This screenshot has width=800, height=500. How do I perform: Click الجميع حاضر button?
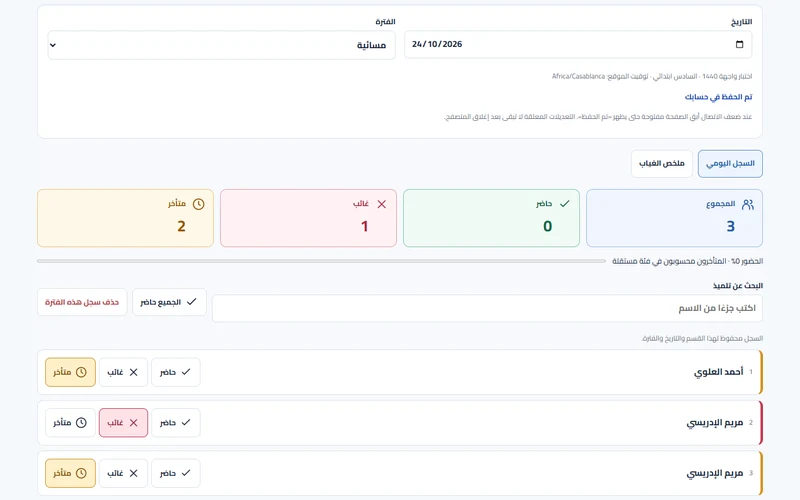pos(169,302)
